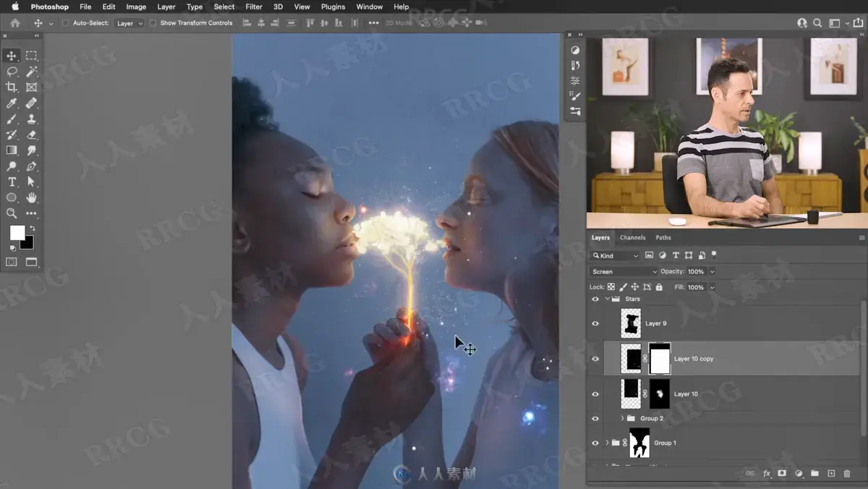Select the Path Selection tool
Viewport: 868px width, 489px height.
(31, 182)
